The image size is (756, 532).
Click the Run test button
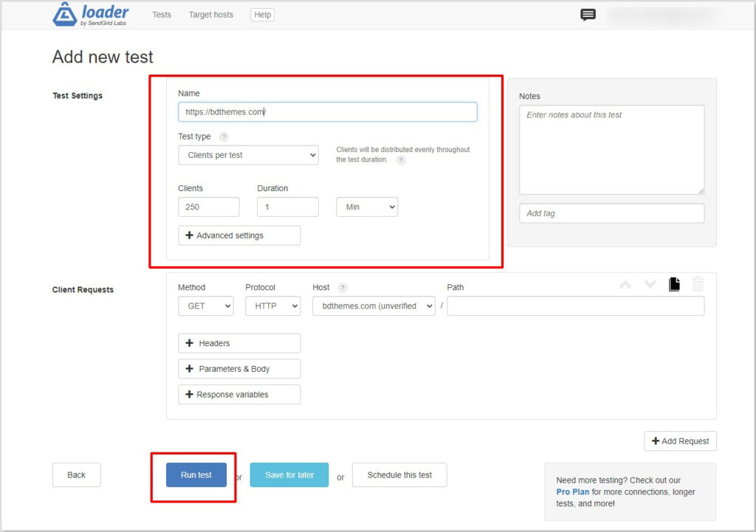tap(196, 475)
